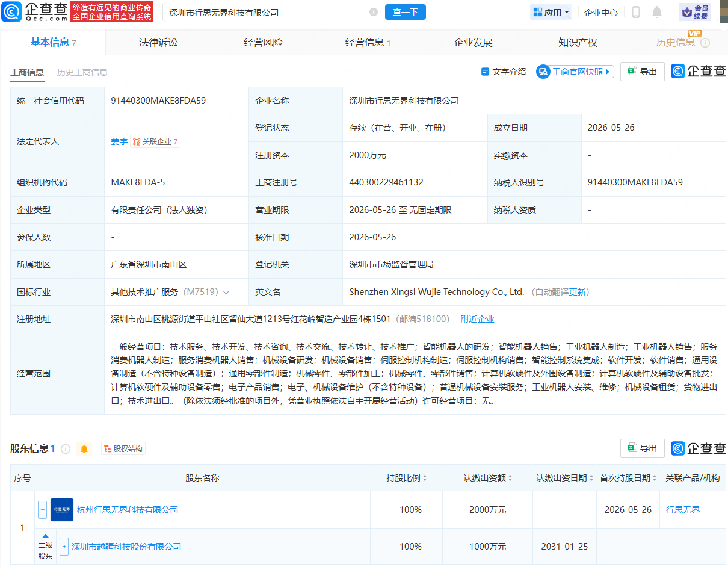The image size is (728, 567).
Task: Open the red slogan banner beside logo
Action: (111, 11)
